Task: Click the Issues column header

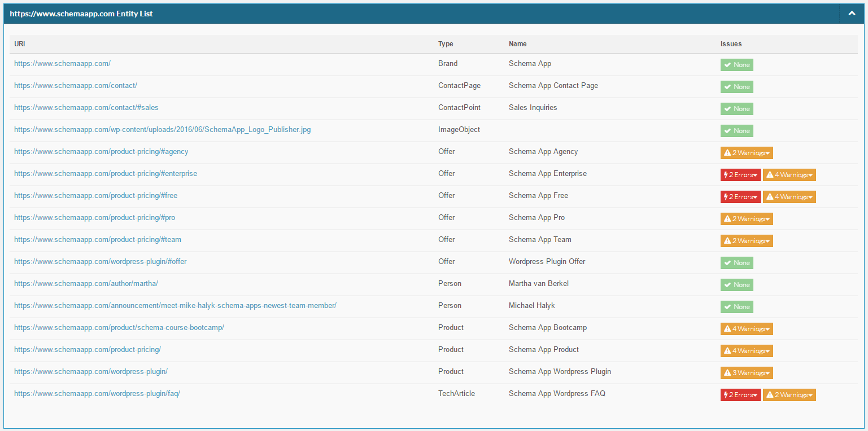Action: (731, 44)
